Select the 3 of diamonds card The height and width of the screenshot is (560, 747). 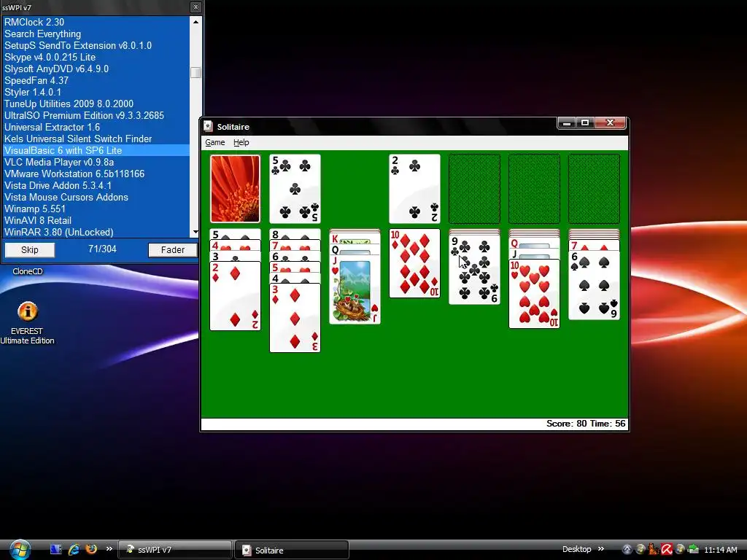click(x=295, y=318)
